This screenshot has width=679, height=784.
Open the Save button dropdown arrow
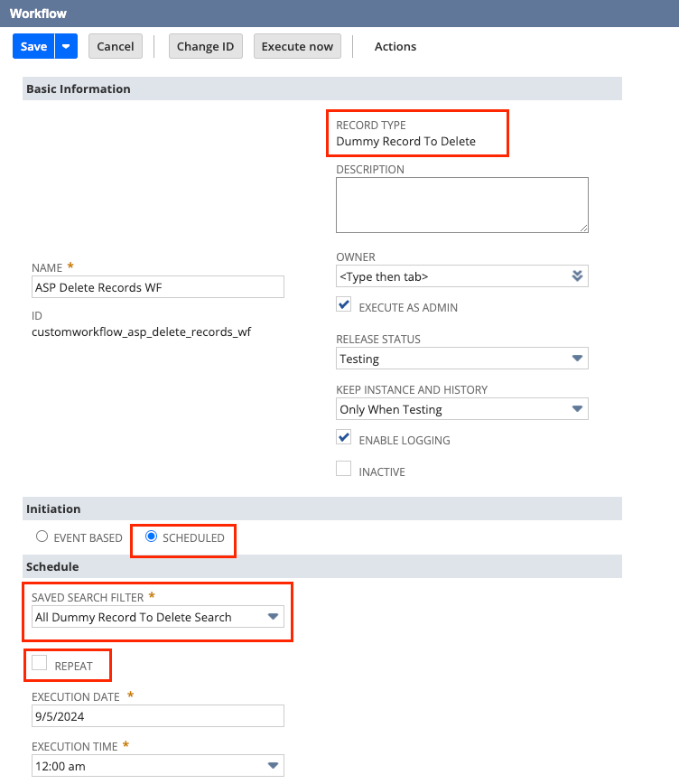(66, 47)
